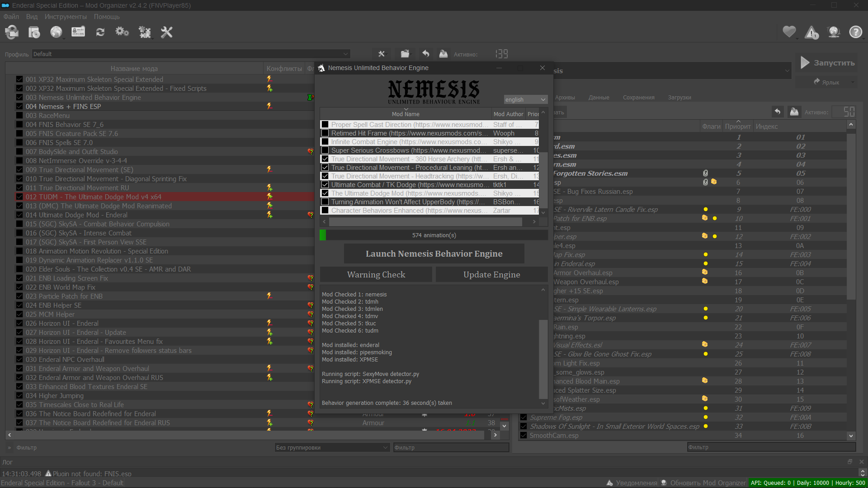Click the warning icon in log entry
The height and width of the screenshot is (488, 868).
click(48, 474)
